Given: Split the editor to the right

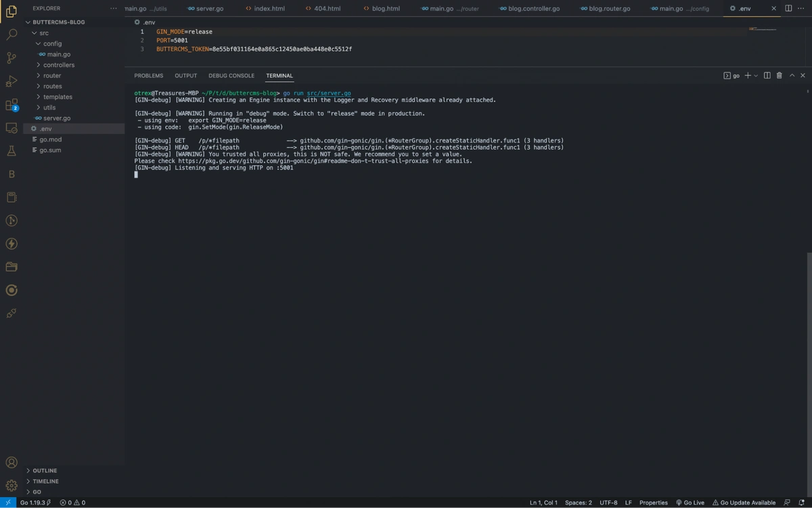Looking at the screenshot, I should click(788, 8).
